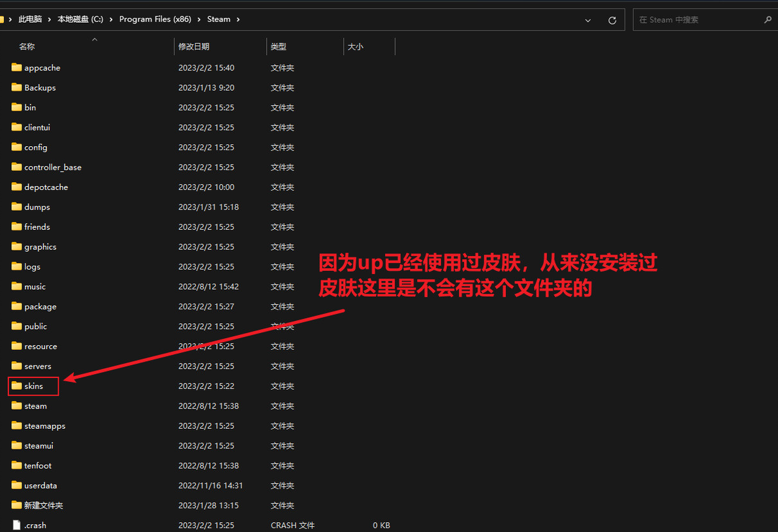The image size is (778, 532).
Task: Navigate to 本地磁盘 (C:) breadcrumb
Action: click(80, 20)
